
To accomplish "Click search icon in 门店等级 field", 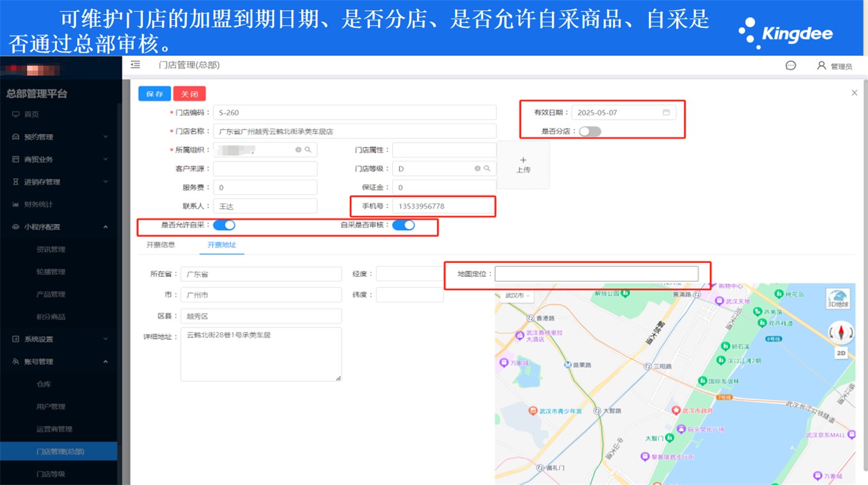I will point(487,169).
